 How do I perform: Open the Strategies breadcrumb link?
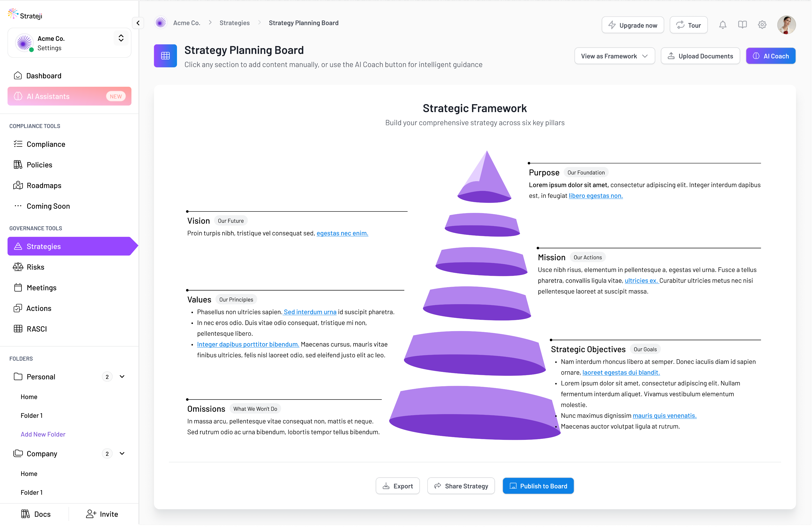coord(234,23)
